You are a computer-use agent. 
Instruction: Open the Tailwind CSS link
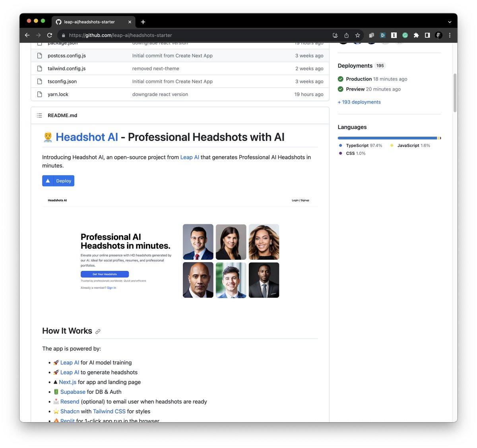109,411
